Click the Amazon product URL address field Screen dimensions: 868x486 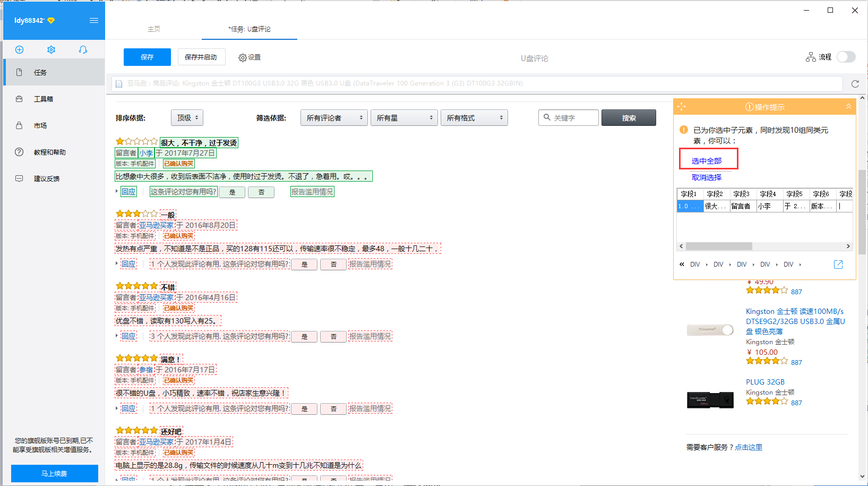(477, 83)
